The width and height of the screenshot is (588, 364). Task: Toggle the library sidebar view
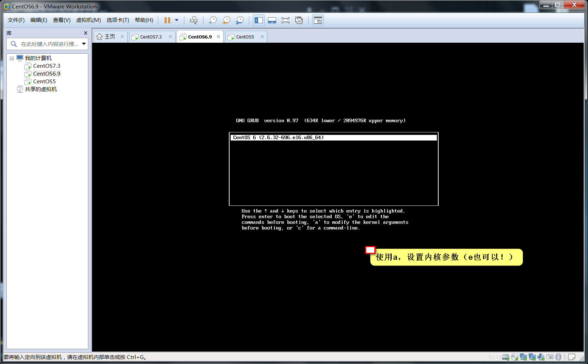pyautogui.click(x=259, y=20)
